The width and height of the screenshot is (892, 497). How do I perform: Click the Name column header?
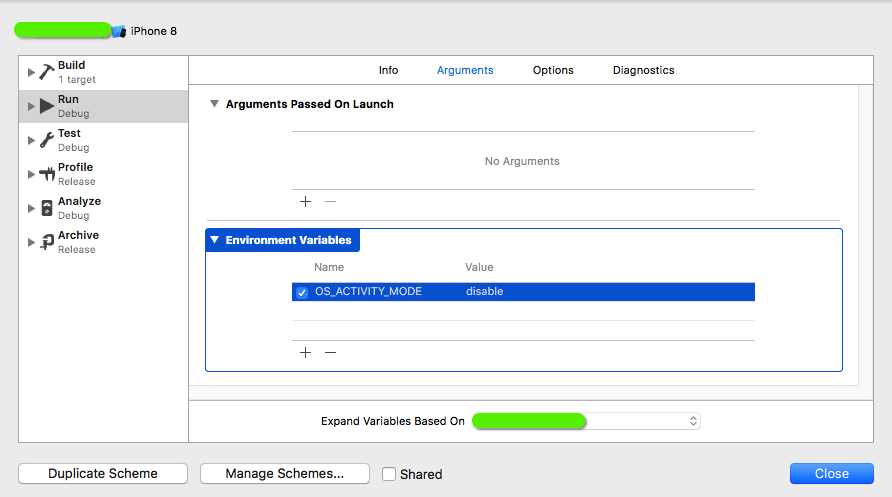329,267
